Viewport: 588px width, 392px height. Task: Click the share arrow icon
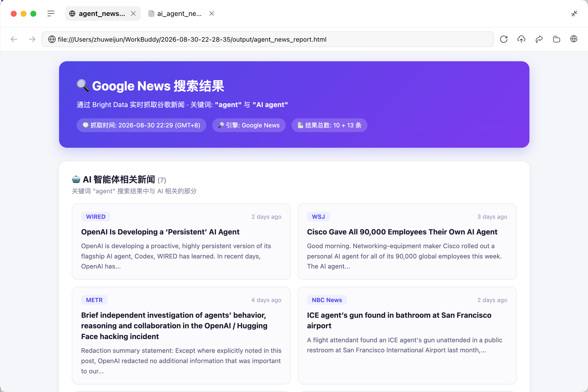coord(539,39)
